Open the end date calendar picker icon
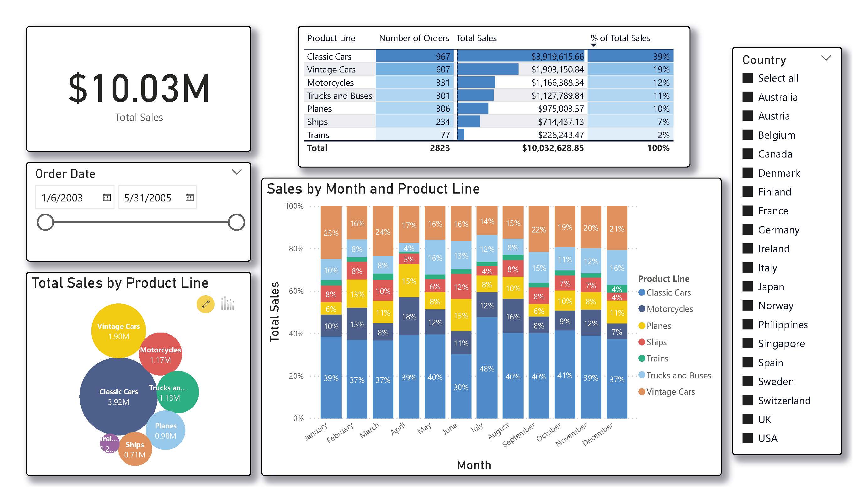The image size is (868, 502). tap(189, 197)
